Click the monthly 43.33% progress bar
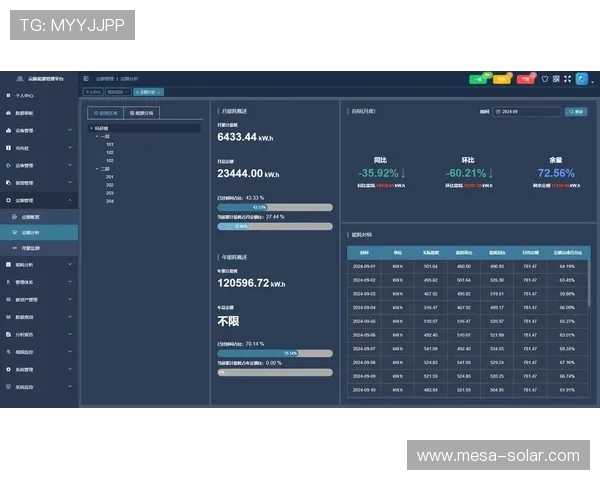600x480 pixels. pos(274,208)
